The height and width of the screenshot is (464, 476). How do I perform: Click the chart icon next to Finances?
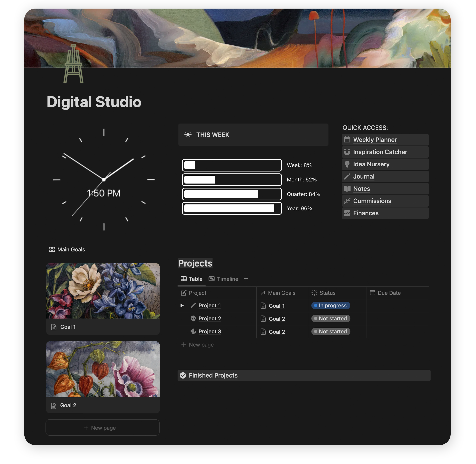[x=347, y=213]
